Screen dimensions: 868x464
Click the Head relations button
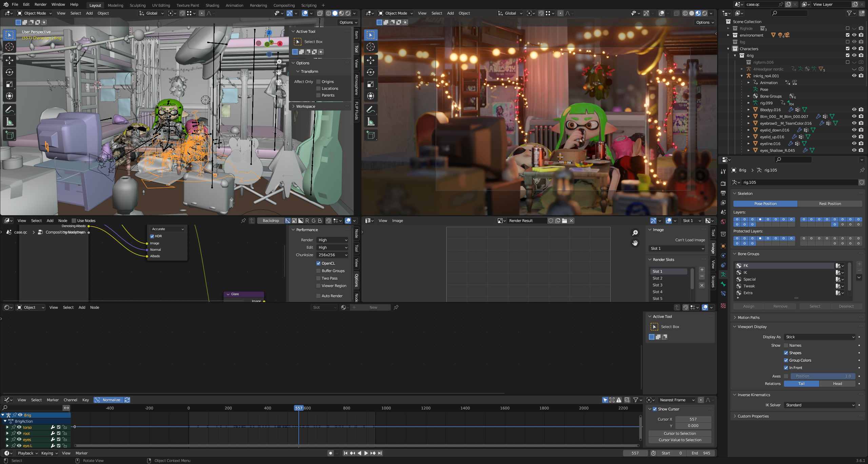point(837,384)
